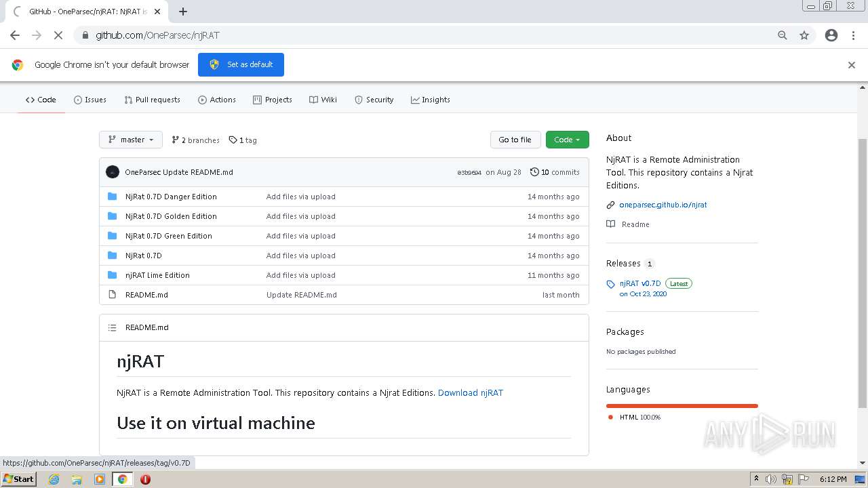Viewport: 868px width, 488px height.
Task: Click the Readme link in About
Action: click(x=635, y=224)
